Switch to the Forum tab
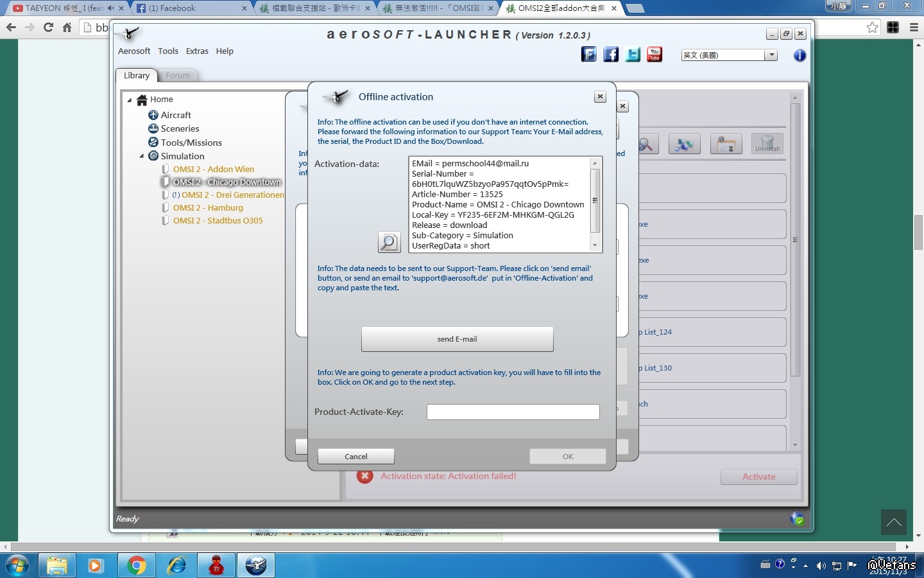This screenshot has height=578, width=924. (x=178, y=76)
